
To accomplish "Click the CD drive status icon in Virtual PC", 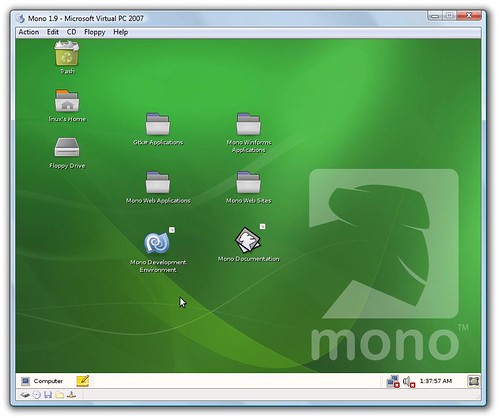I will click(x=37, y=395).
